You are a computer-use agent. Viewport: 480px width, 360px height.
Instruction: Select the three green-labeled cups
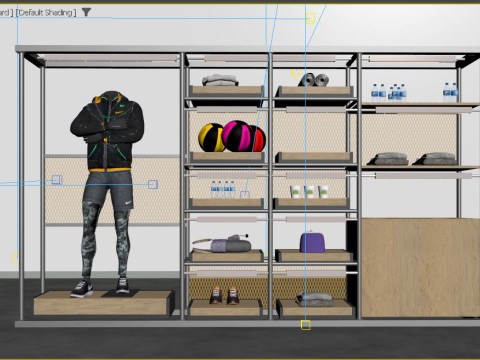(309, 192)
